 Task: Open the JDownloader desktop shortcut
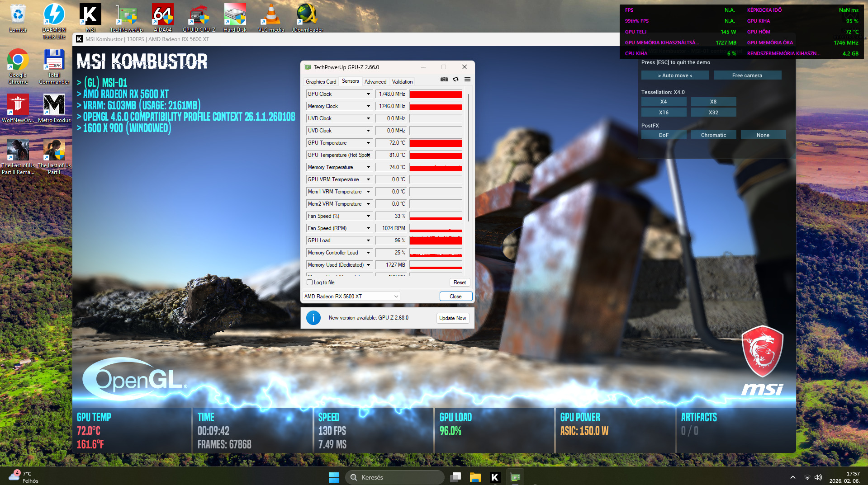click(308, 18)
